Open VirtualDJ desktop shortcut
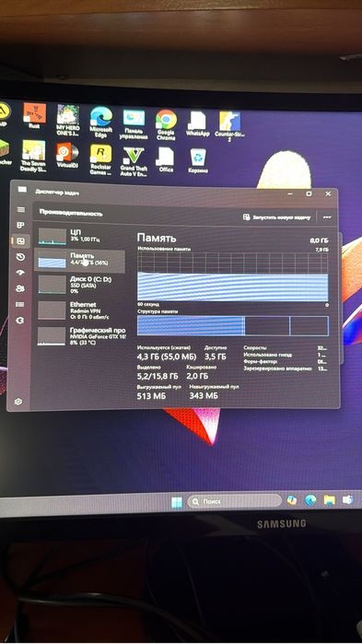This screenshot has height=644, width=362. click(x=67, y=156)
